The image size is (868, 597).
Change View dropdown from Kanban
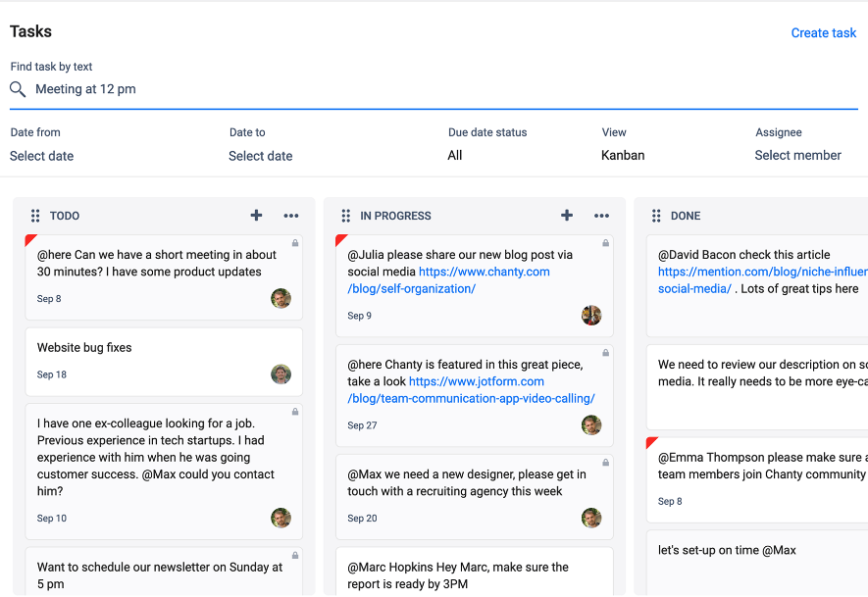pyautogui.click(x=623, y=156)
